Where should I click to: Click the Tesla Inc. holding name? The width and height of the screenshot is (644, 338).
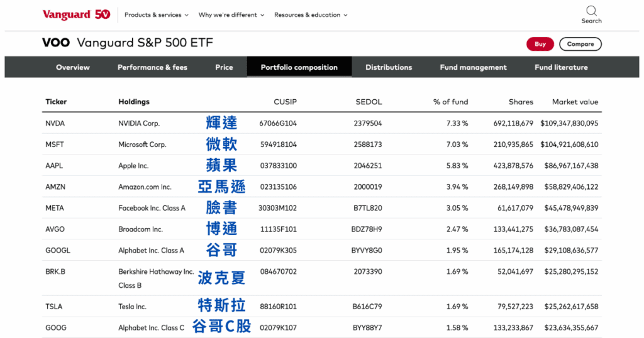pyautogui.click(x=132, y=307)
